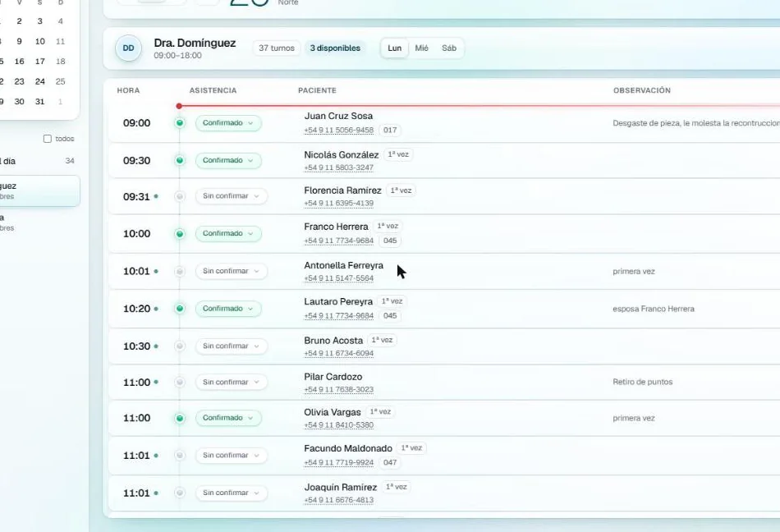Click the "esposa Franco Herrera" observation
Screen dimensions: 780x532
pos(654,309)
